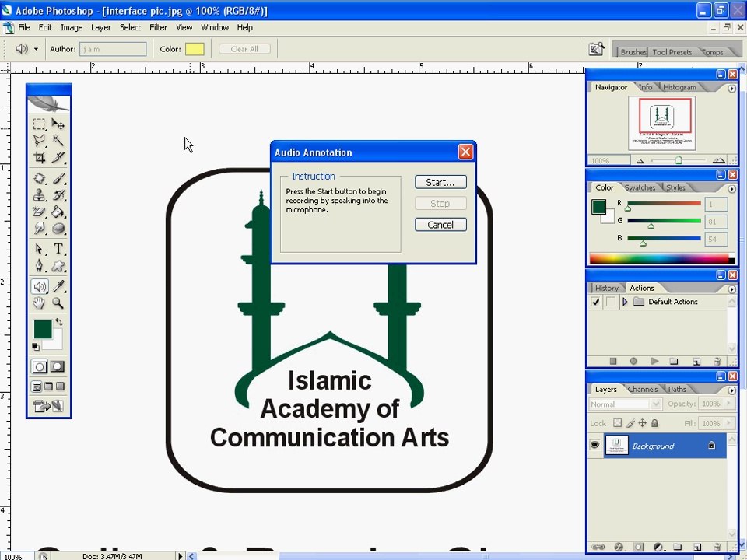
Task: Open the layer Fill slider arrow
Action: click(x=728, y=423)
